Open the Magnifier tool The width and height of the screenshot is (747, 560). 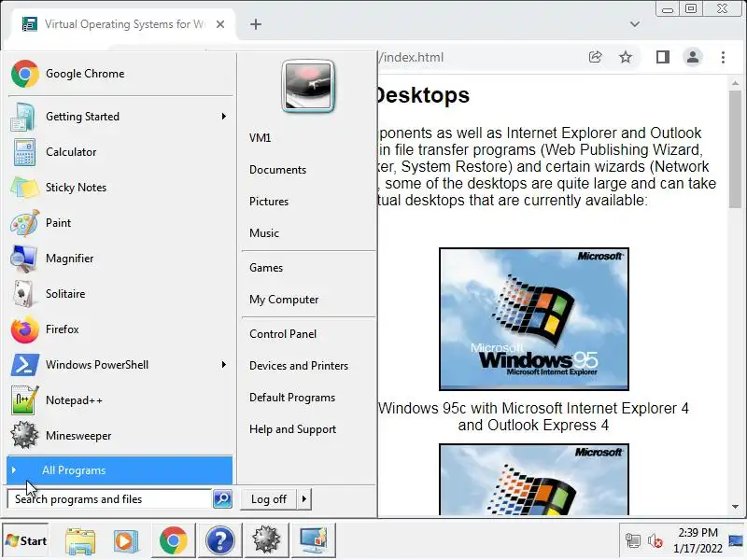coord(120,259)
